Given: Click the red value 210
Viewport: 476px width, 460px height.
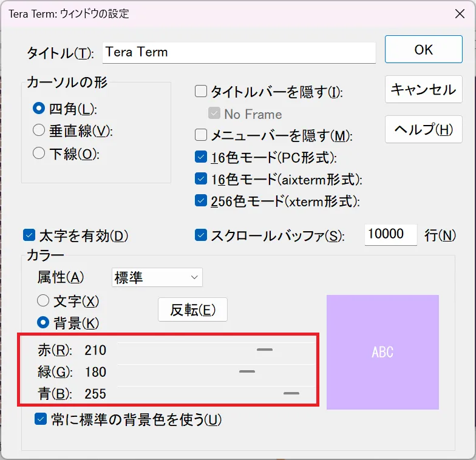Looking at the screenshot, I should coord(95,350).
